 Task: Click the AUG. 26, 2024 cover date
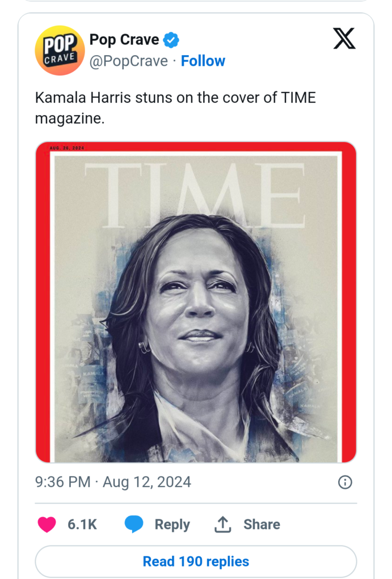pyautogui.click(x=66, y=148)
